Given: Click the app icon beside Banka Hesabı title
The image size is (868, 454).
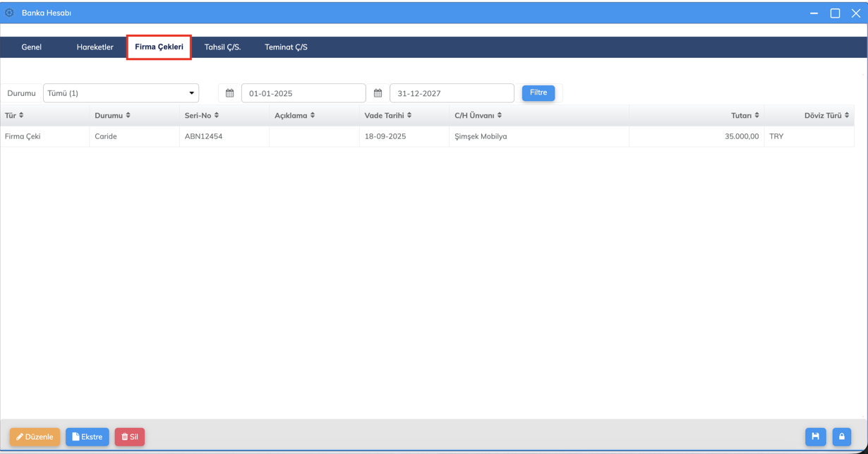Looking at the screenshot, I should tap(9, 13).
